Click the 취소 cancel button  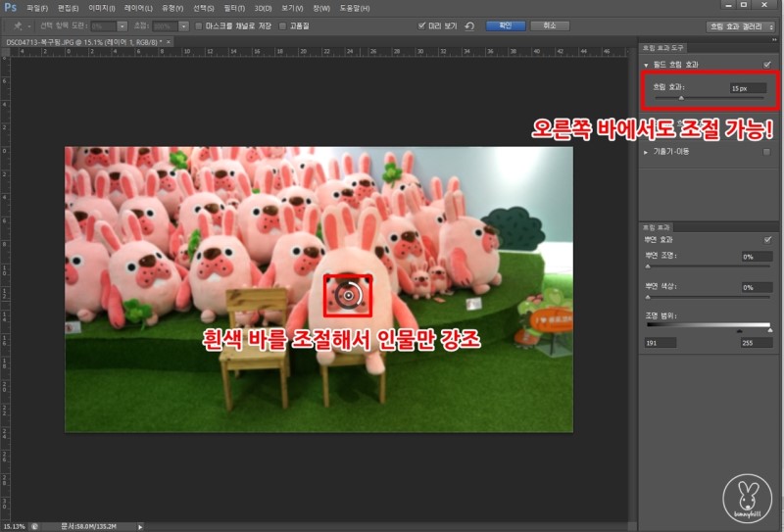tap(549, 25)
